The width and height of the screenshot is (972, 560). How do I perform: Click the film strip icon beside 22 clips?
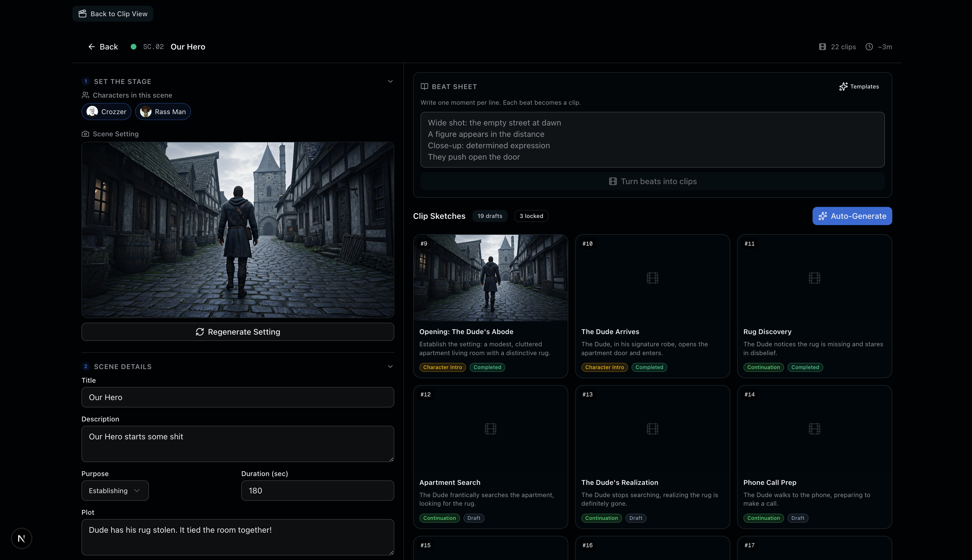(822, 47)
